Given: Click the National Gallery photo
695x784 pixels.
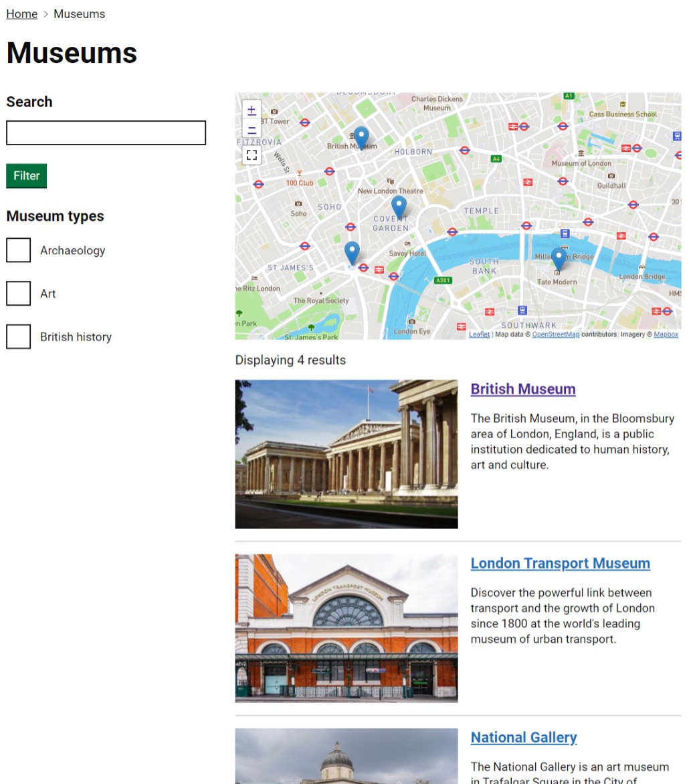Looking at the screenshot, I should pos(346,756).
